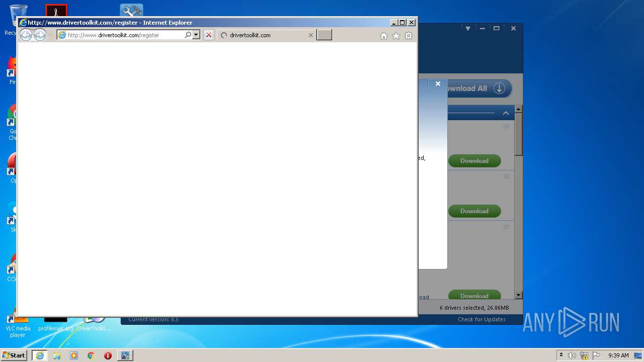The image size is (644, 362).
Task: Open Windows Explorer from taskbar
Action: pyautogui.click(x=57, y=355)
